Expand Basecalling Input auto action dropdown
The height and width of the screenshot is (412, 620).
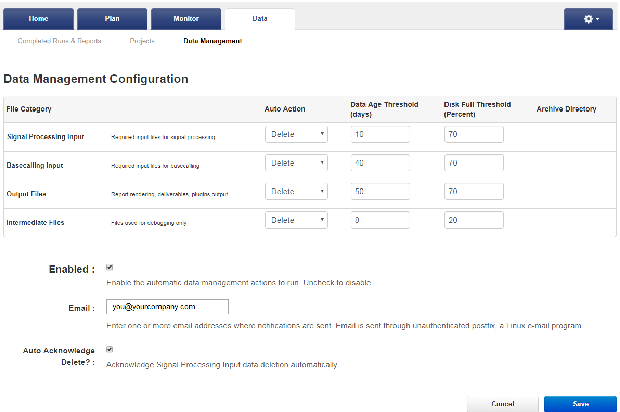coord(296,162)
